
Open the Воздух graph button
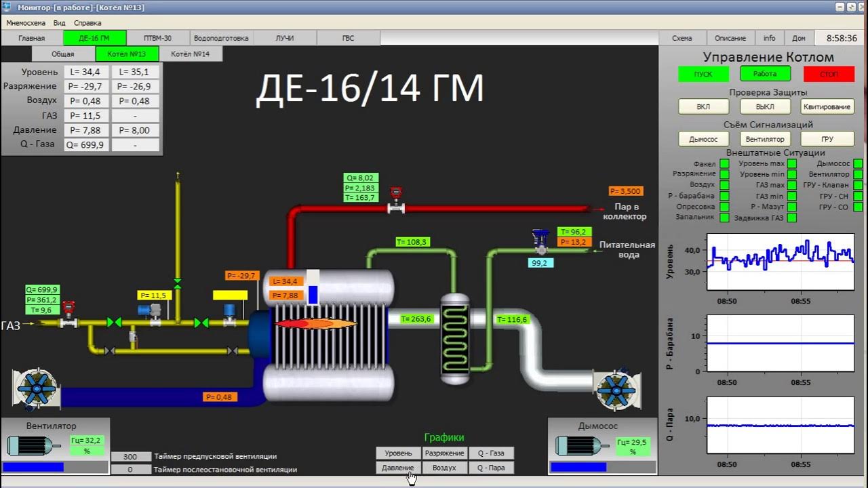[x=444, y=468]
